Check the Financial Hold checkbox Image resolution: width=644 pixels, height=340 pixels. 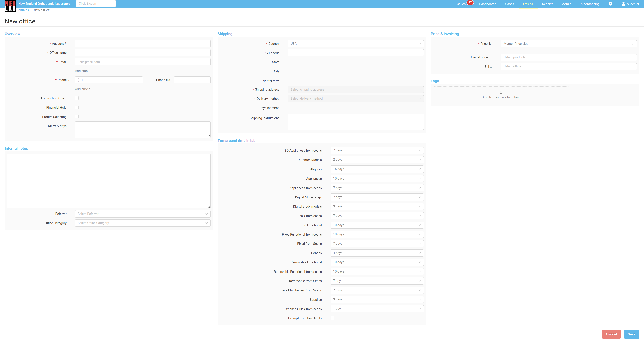click(77, 107)
